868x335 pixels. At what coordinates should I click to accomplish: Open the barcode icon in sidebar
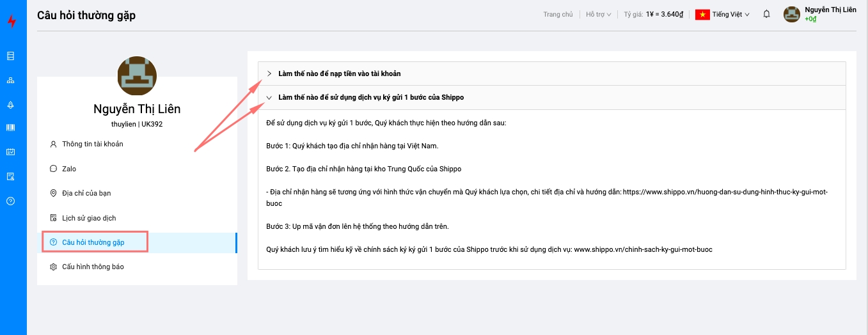click(10, 128)
